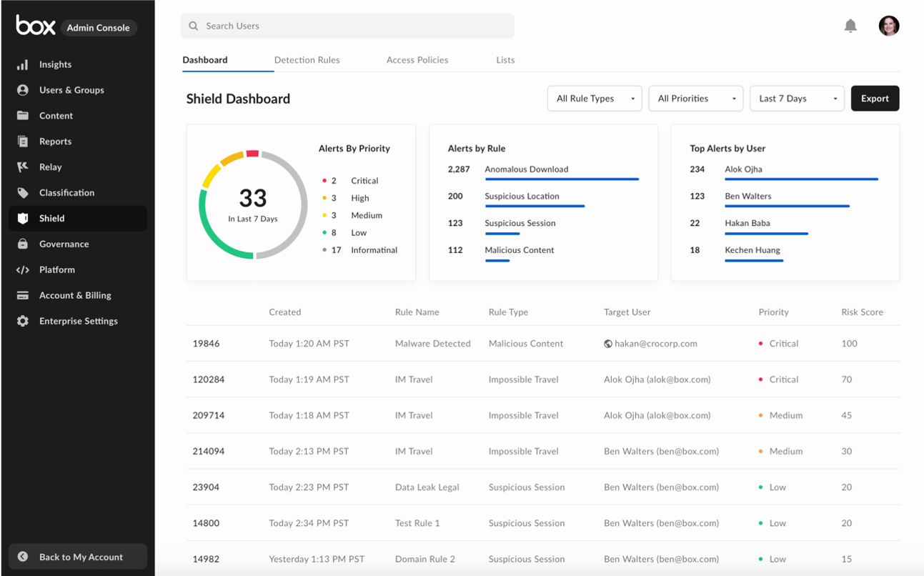Click Enterprise Settings gear icon

click(x=23, y=322)
